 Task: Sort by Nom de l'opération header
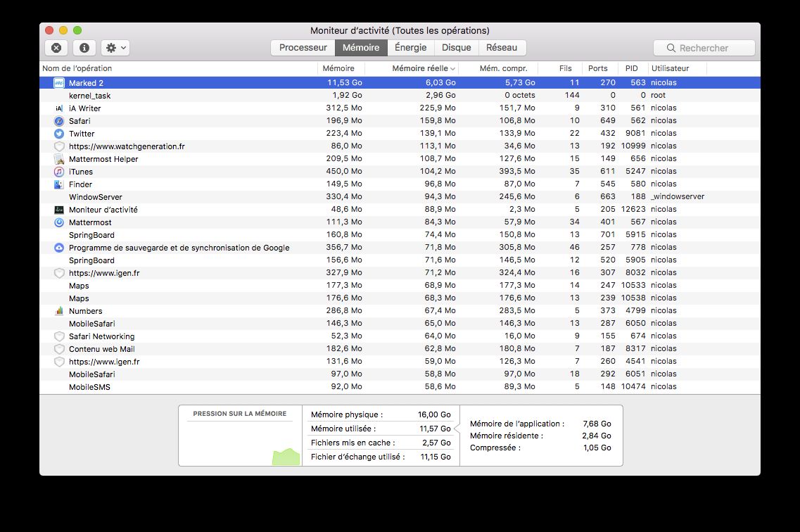tap(77, 68)
